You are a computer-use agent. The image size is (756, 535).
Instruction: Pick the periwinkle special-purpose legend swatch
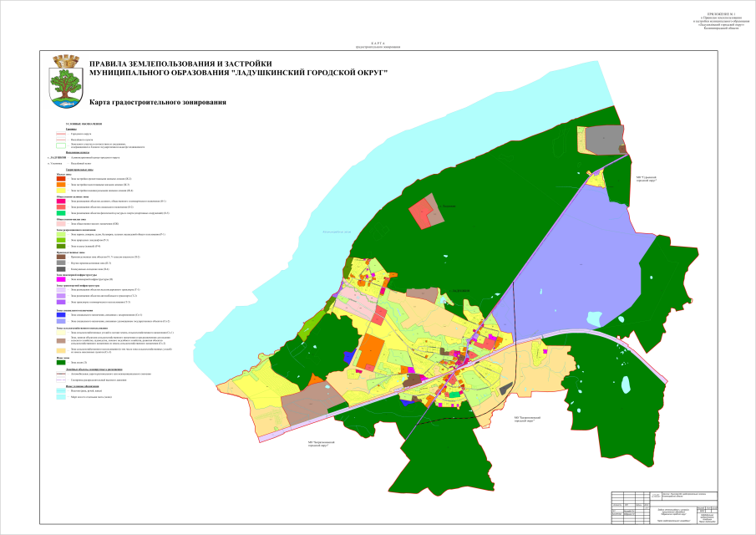coord(61,321)
